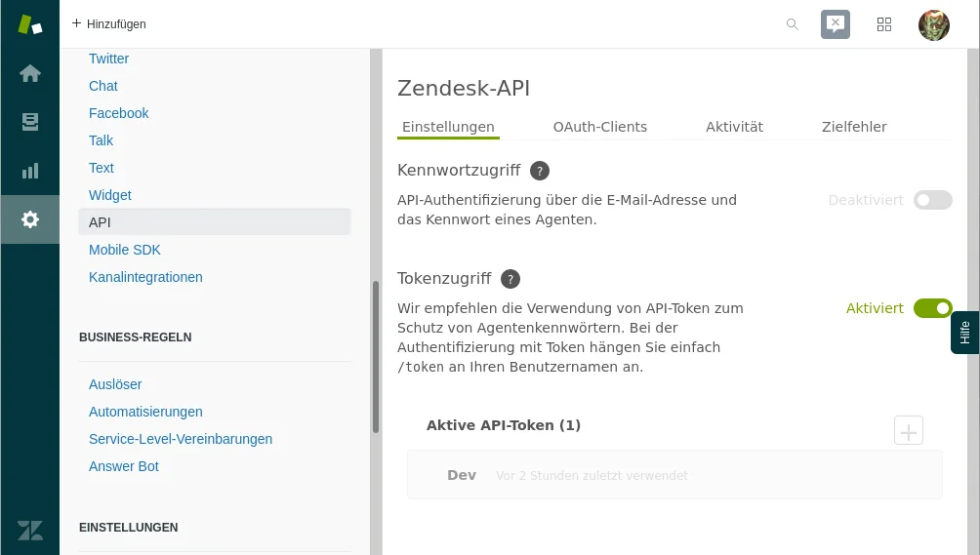Screen dimensions: 980x555
Task: Expand the Dev API token row
Action: click(674, 475)
